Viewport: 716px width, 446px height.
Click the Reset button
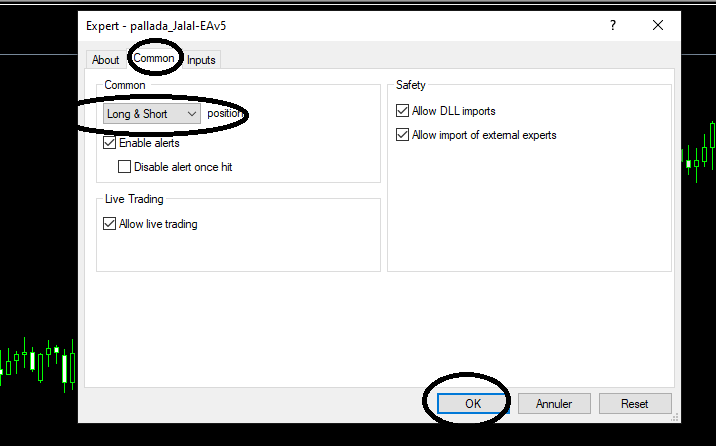pyautogui.click(x=635, y=404)
